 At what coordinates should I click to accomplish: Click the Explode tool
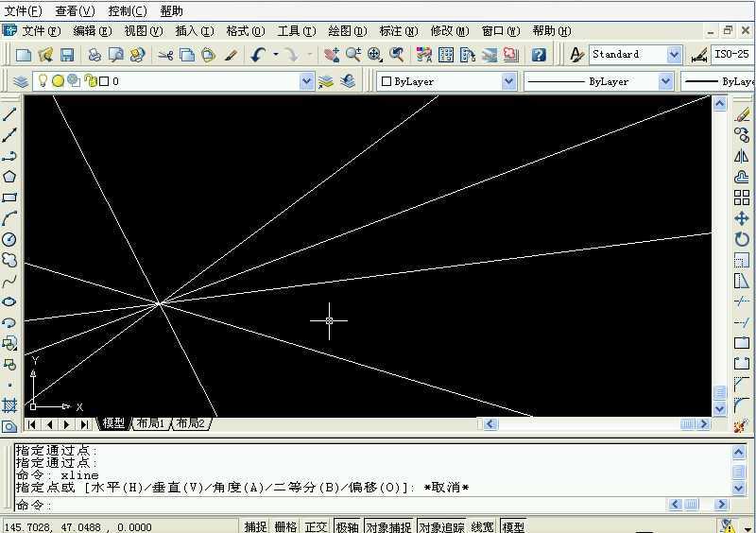(741, 426)
